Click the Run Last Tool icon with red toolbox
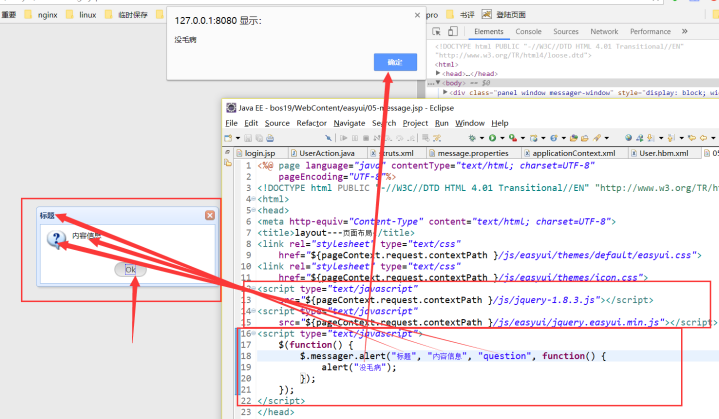719x419 pixels. coord(513,138)
